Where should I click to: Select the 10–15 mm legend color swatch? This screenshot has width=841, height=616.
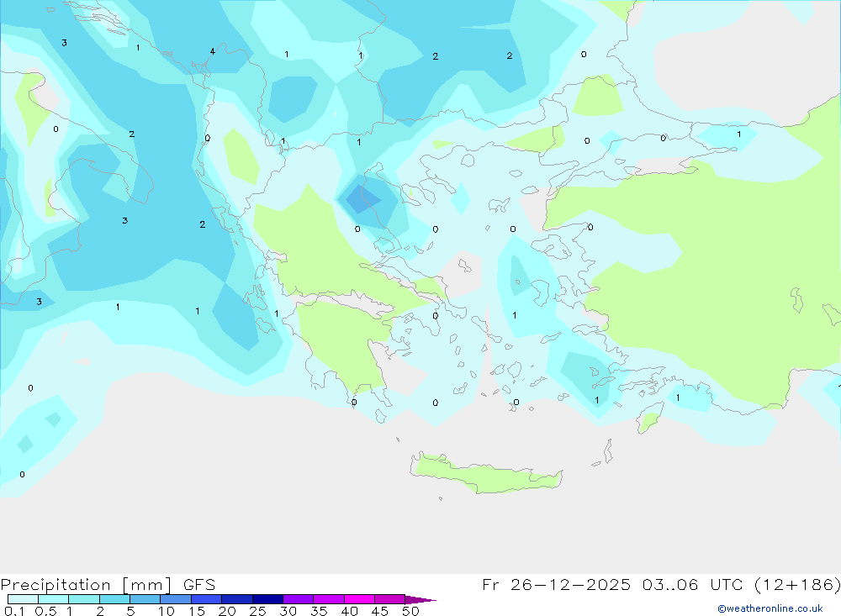[176, 599]
